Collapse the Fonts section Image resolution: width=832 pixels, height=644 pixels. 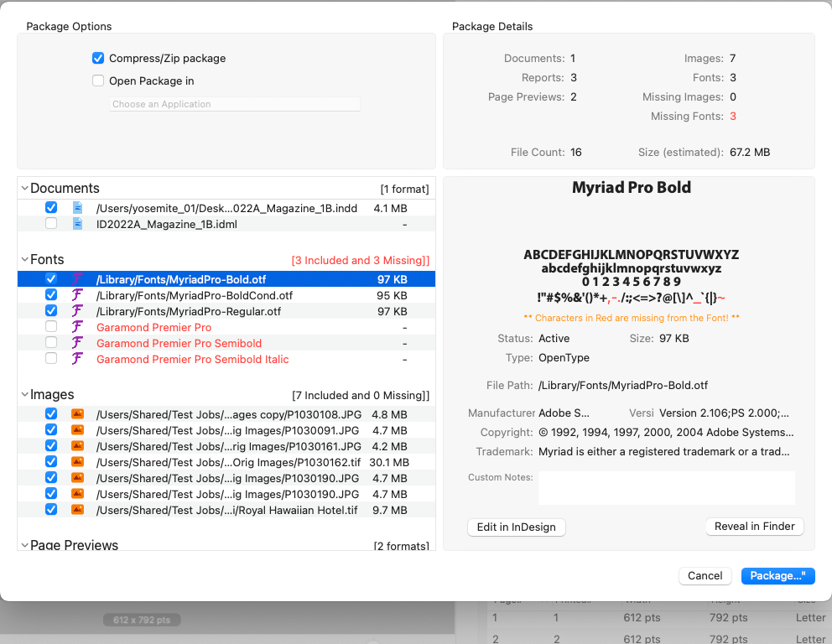point(24,259)
